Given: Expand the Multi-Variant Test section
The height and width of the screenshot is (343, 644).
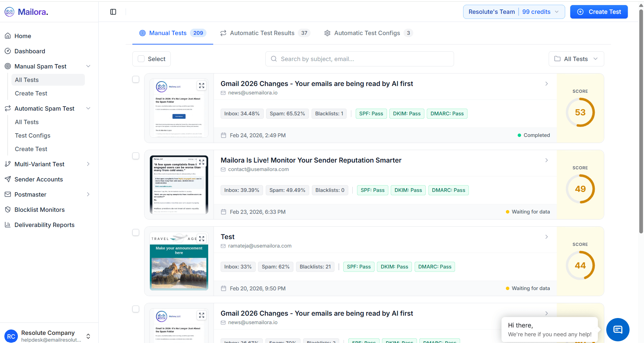Looking at the screenshot, I should [88, 164].
